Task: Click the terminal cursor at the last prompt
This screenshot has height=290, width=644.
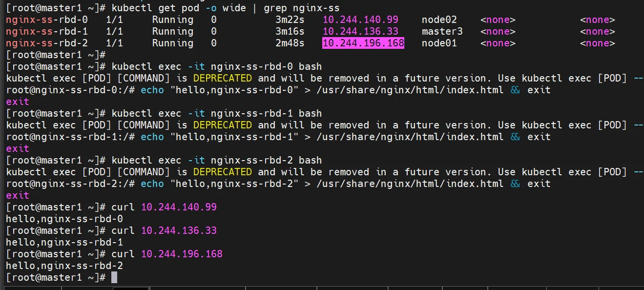Action: pos(114,277)
